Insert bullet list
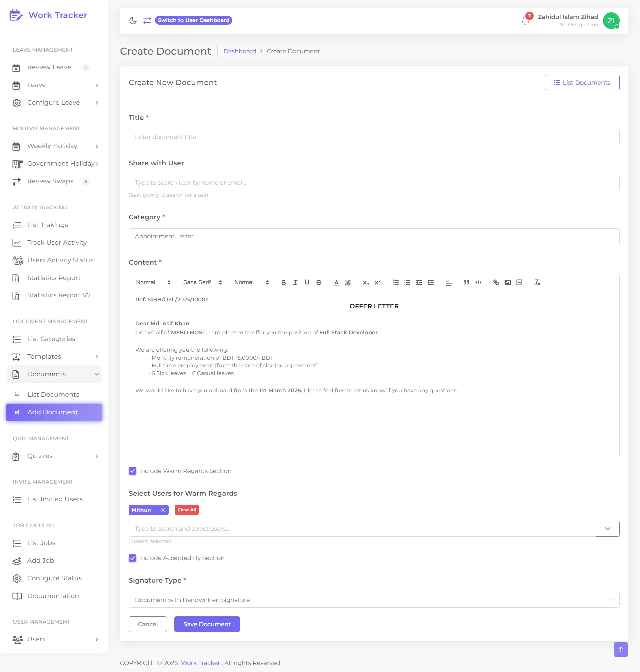The width and height of the screenshot is (640, 672). pyautogui.click(x=407, y=282)
